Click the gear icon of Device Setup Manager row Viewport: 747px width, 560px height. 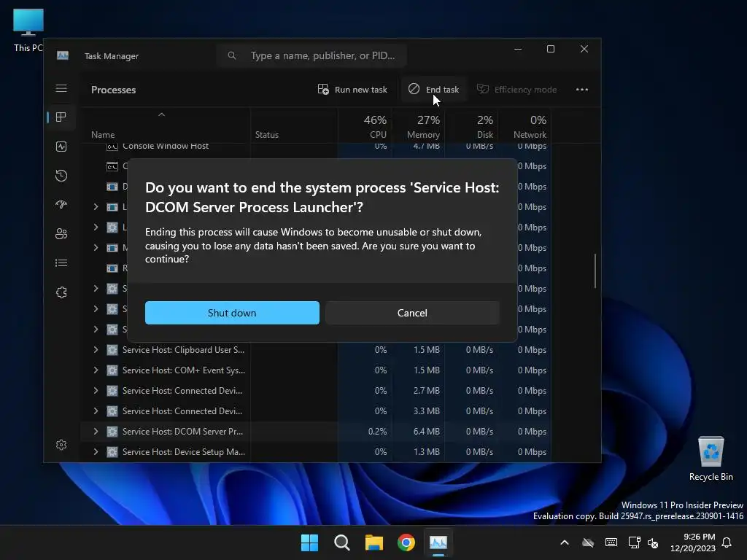(x=112, y=452)
